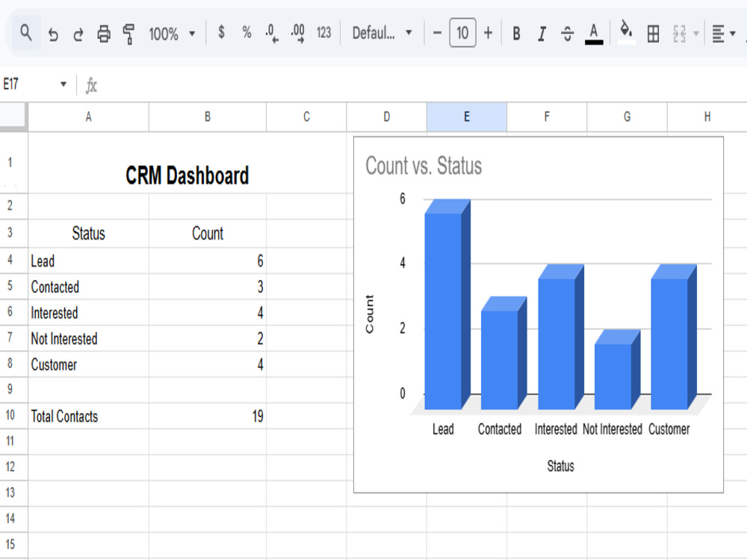Viewport: 747px width, 560px height.
Task: Select the highlighted column E header
Action: tap(467, 117)
